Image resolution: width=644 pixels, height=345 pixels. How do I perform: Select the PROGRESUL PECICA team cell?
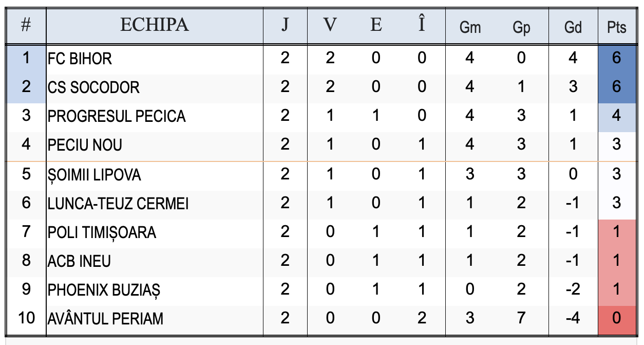[117, 116]
